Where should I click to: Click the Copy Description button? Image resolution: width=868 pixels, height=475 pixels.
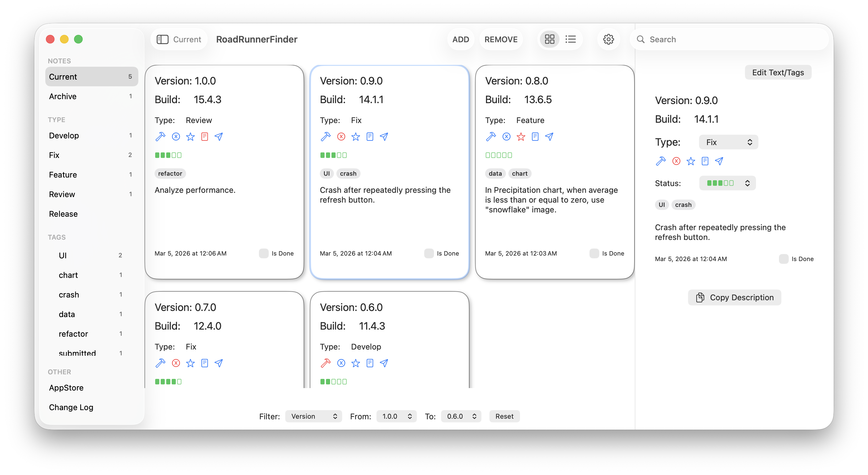coord(734,297)
